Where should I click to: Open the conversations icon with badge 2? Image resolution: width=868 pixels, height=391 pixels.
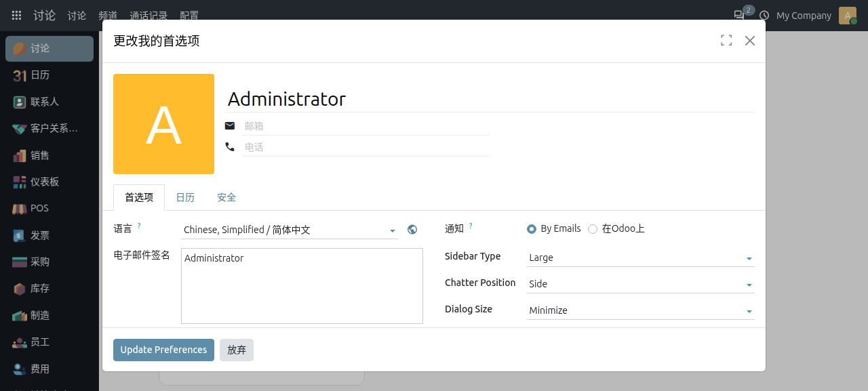tap(739, 15)
